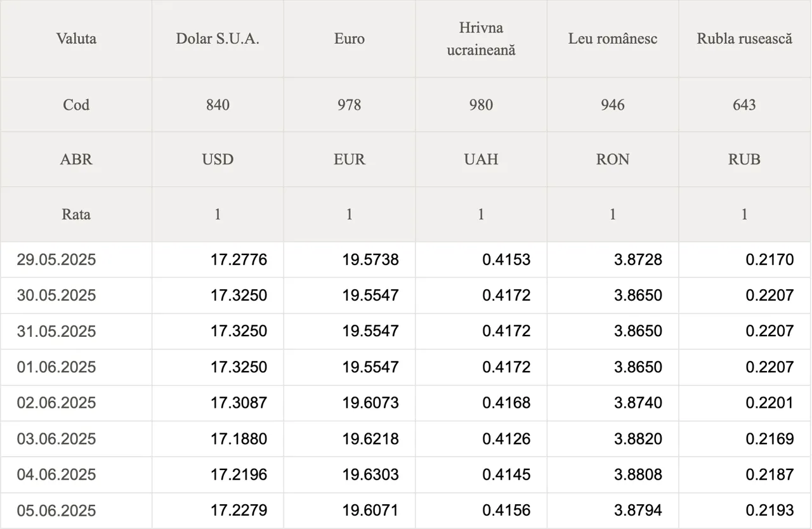The image size is (812, 529).
Task: Select the RON abbreviation cell
Action: 613,159
